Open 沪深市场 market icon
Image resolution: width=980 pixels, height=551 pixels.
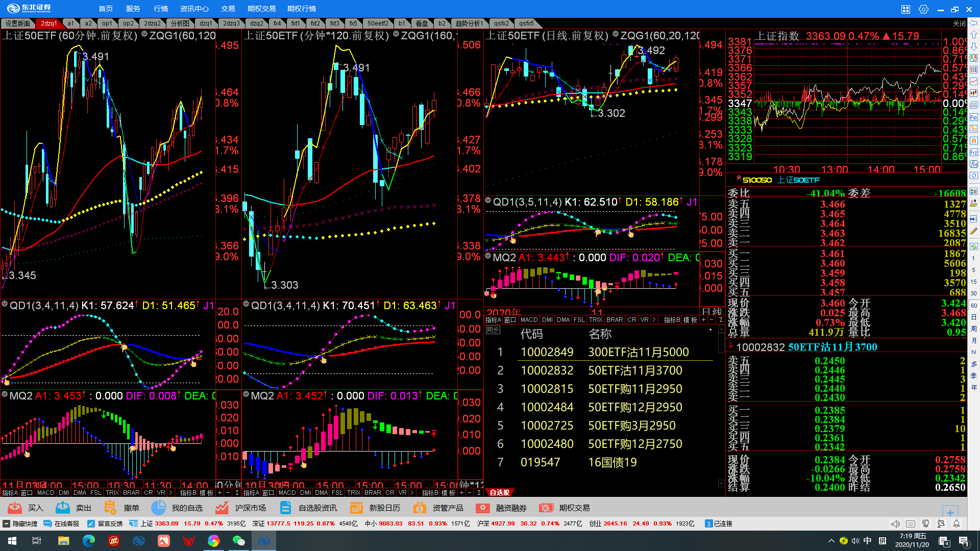click(x=222, y=508)
